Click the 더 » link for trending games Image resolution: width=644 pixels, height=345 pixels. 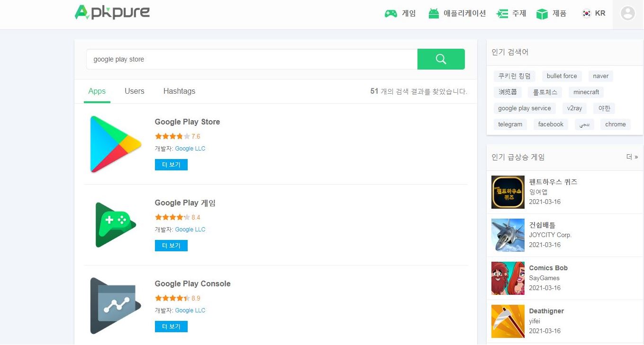coord(632,157)
